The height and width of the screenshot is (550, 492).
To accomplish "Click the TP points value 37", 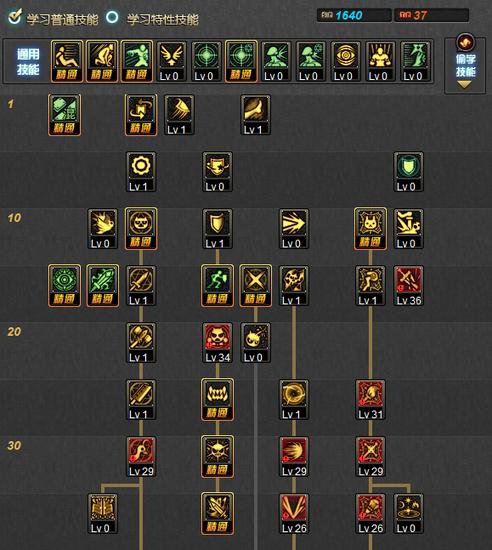I will click(x=420, y=15).
